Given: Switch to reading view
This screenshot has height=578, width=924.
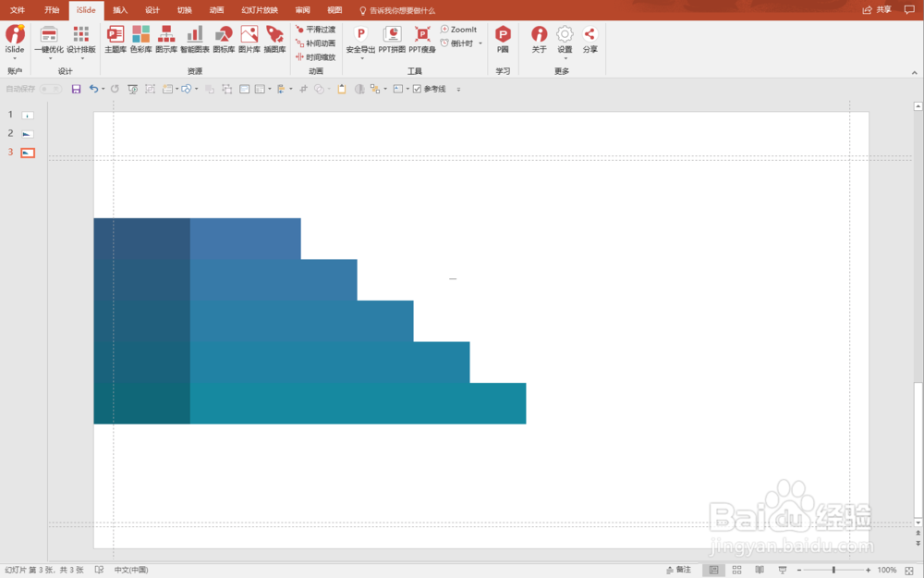Looking at the screenshot, I should coord(760,570).
